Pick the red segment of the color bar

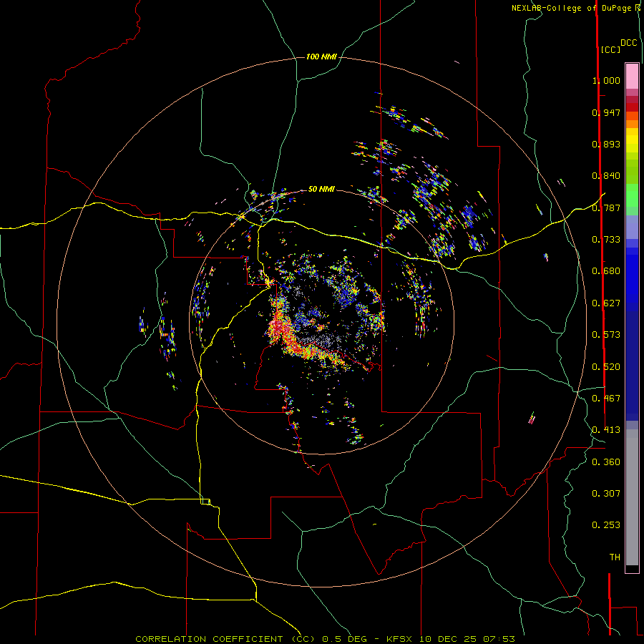[632, 107]
